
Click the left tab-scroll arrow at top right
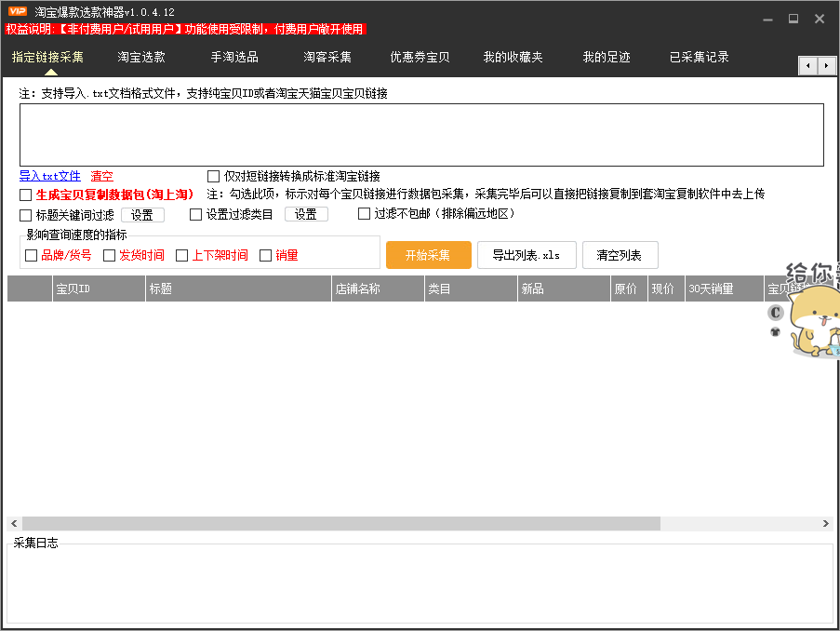[x=807, y=66]
